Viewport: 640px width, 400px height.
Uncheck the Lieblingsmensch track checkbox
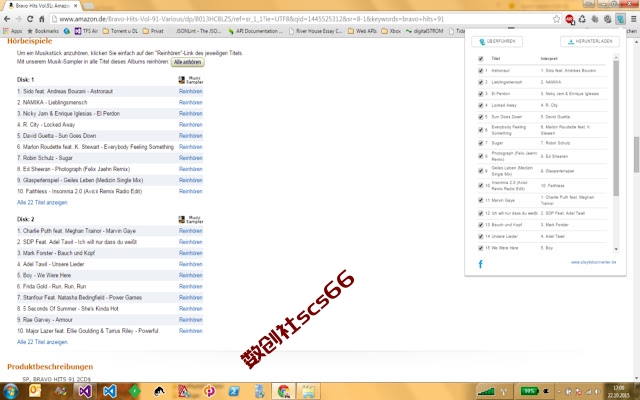(x=481, y=82)
